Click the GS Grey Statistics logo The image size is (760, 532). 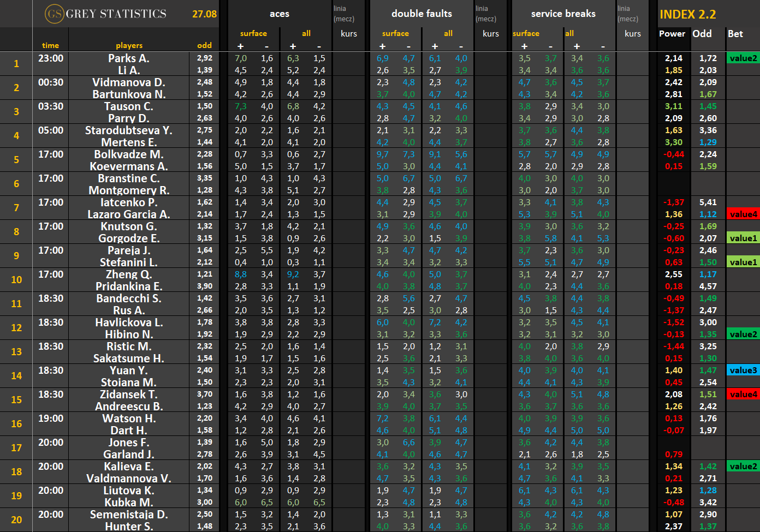tap(105, 14)
